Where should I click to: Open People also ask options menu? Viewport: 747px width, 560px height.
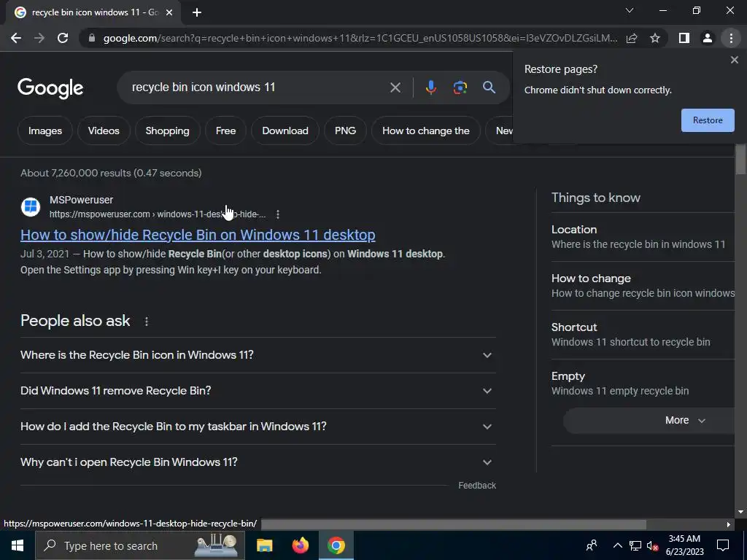click(146, 322)
